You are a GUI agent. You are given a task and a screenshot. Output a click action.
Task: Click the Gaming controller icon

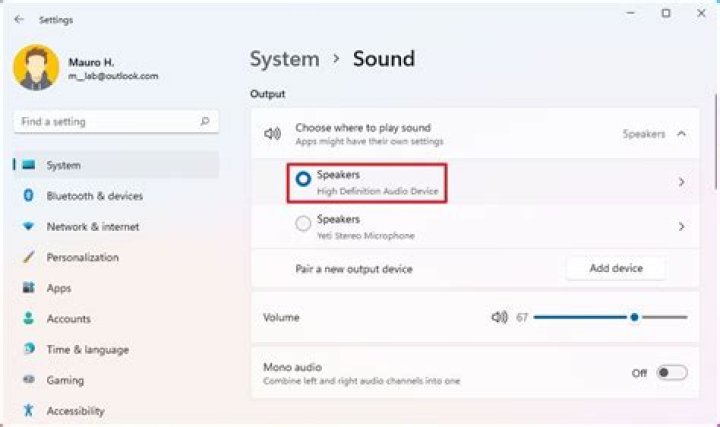click(28, 380)
